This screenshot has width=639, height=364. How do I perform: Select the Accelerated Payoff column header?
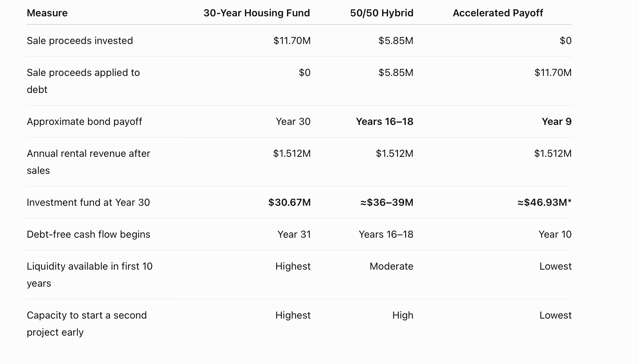498,13
